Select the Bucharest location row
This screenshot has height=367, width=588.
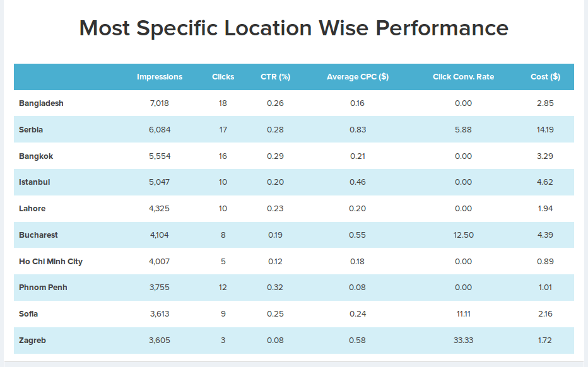point(293,235)
